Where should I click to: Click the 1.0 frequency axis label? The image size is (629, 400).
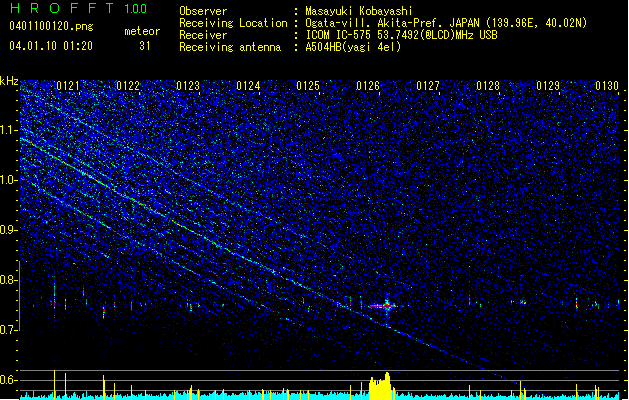(9, 180)
